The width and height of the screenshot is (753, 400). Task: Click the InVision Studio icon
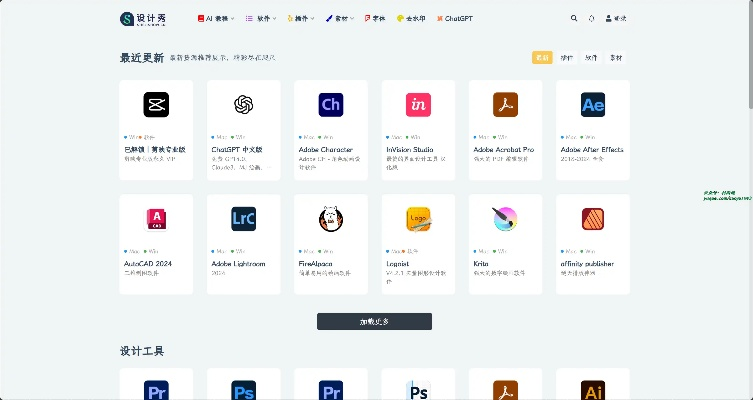tap(418, 104)
